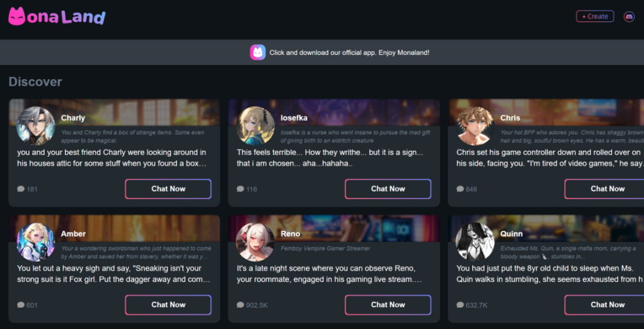
Task: Hit Chat Now for Reno
Action: (x=388, y=305)
